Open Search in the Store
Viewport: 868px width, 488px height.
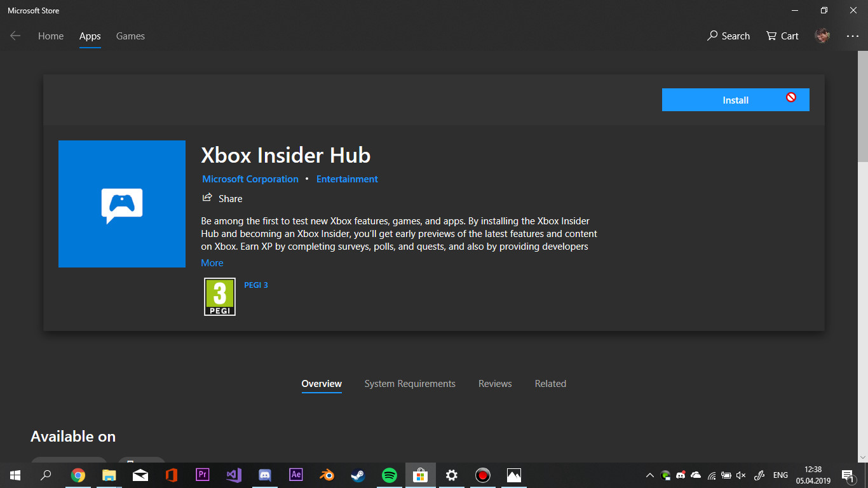(728, 36)
